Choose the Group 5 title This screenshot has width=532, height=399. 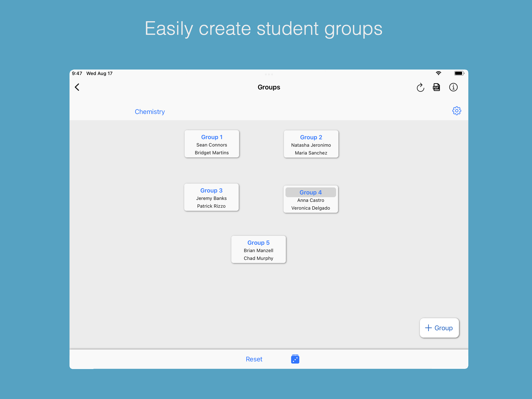[x=258, y=243]
